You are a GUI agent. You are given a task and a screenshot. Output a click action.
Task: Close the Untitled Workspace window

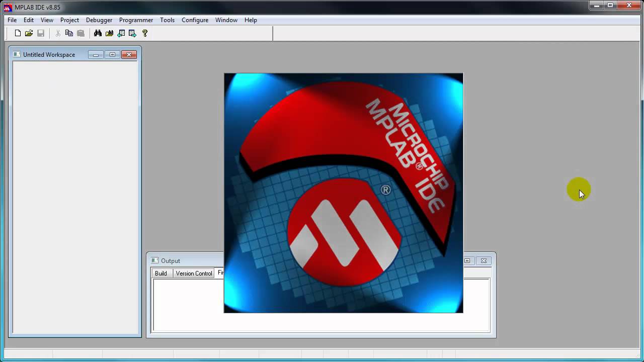pyautogui.click(x=129, y=55)
